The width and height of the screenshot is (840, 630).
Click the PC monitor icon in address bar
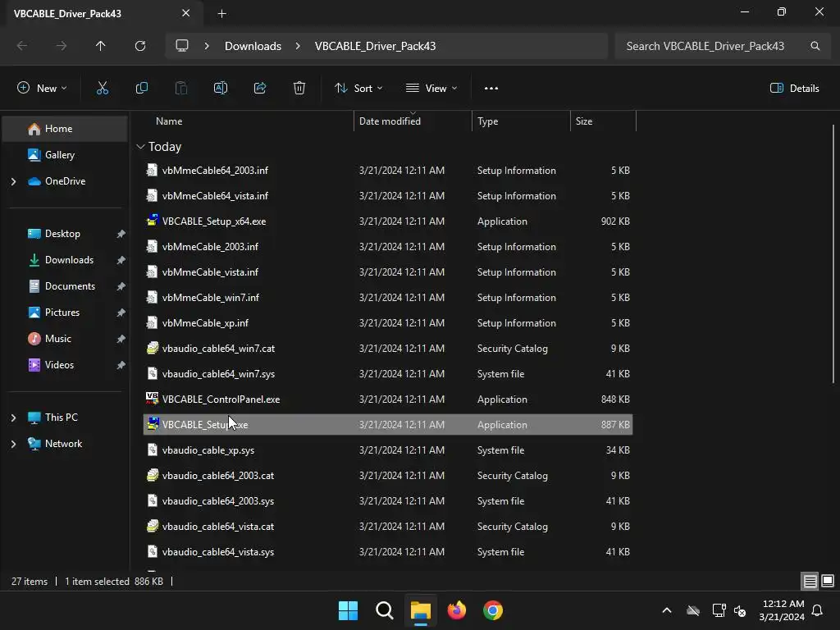click(x=182, y=46)
